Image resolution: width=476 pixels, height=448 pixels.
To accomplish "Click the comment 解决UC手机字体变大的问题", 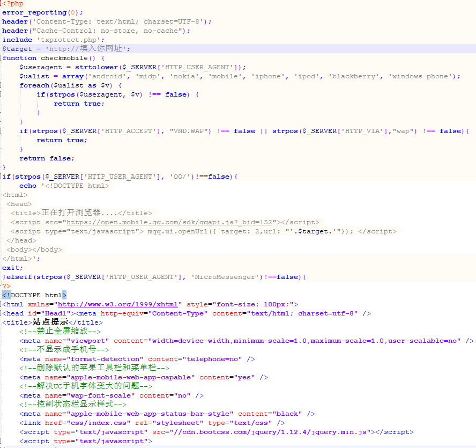I will [86, 386].
